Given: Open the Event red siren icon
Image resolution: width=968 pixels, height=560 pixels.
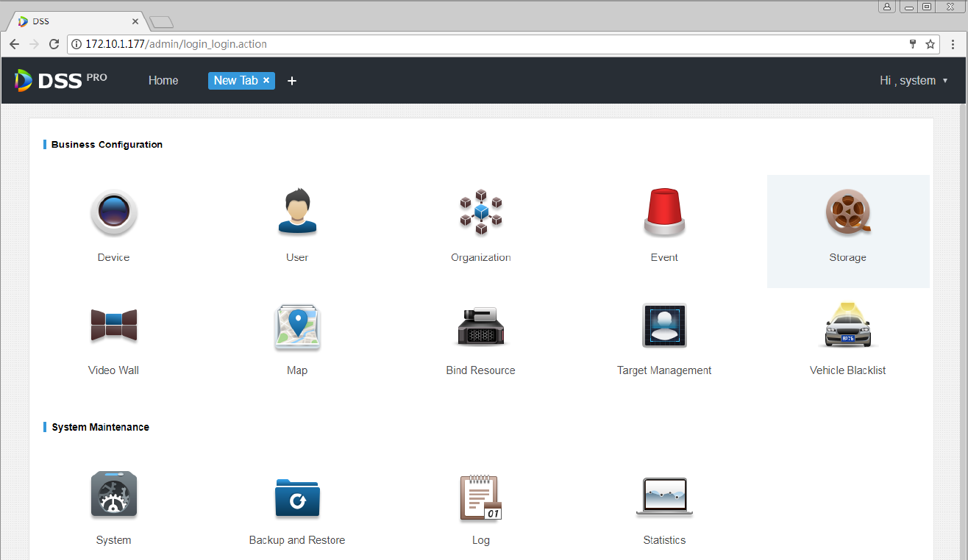Looking at the screenshot, I should click(x=664, y=213).
